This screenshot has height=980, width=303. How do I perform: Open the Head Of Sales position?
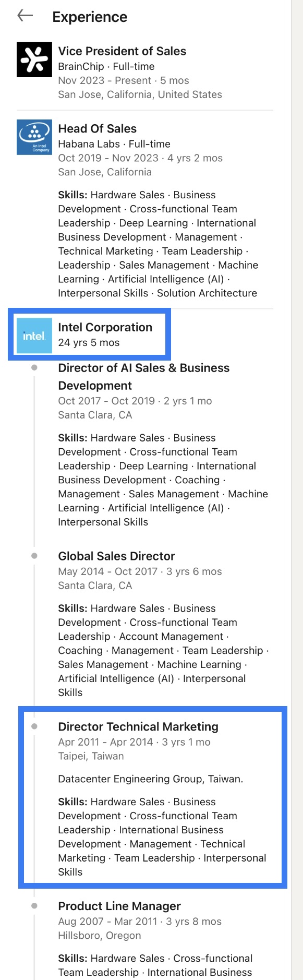click(98, 129)
